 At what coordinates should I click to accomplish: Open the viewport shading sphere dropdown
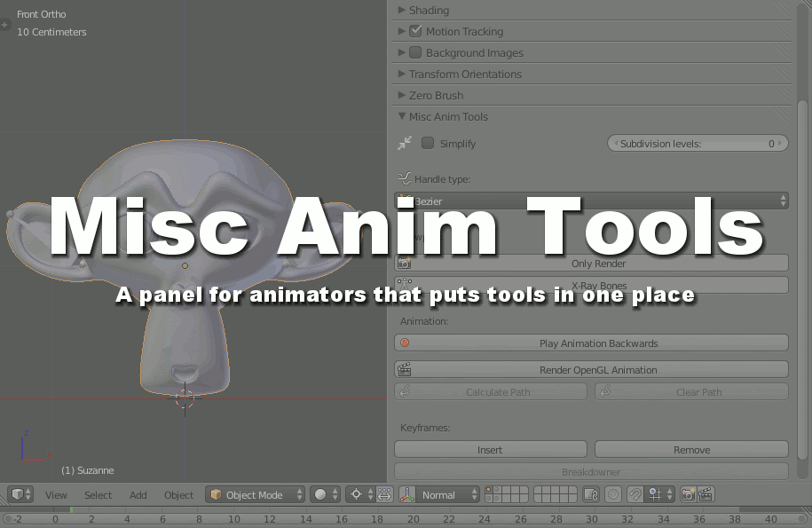[325, 494]
